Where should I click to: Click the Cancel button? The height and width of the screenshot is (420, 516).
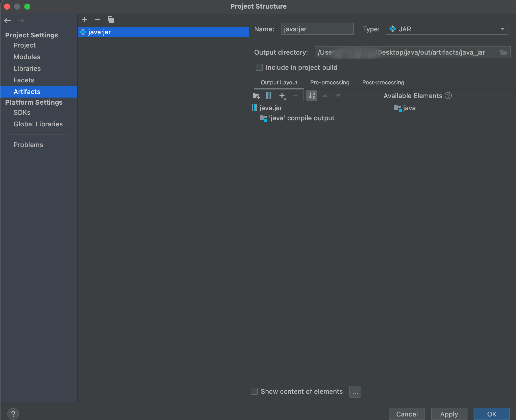point(407,414)
